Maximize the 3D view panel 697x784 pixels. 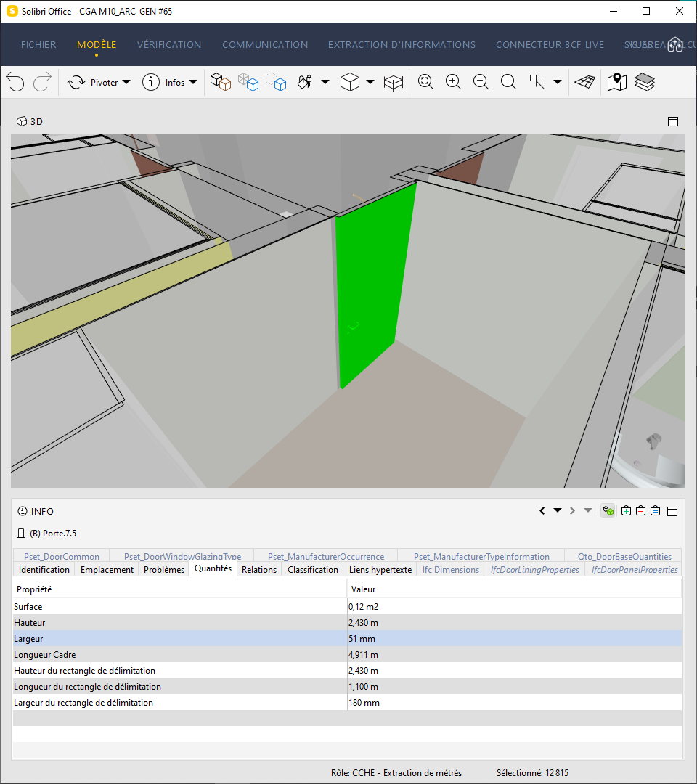(673, 121)
